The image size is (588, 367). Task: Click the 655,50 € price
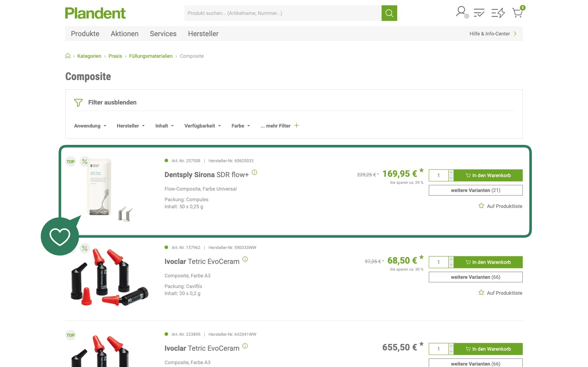[403, 347]
